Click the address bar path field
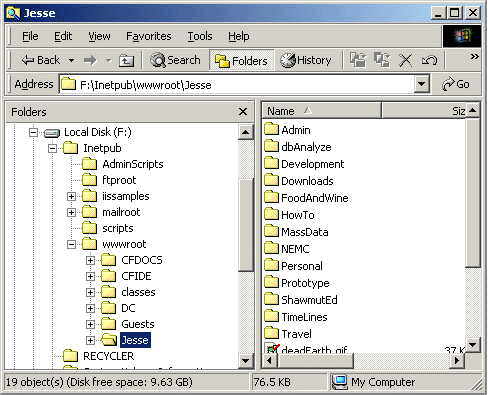The height and width of the screenshot is (395, 488). point(237,85)
